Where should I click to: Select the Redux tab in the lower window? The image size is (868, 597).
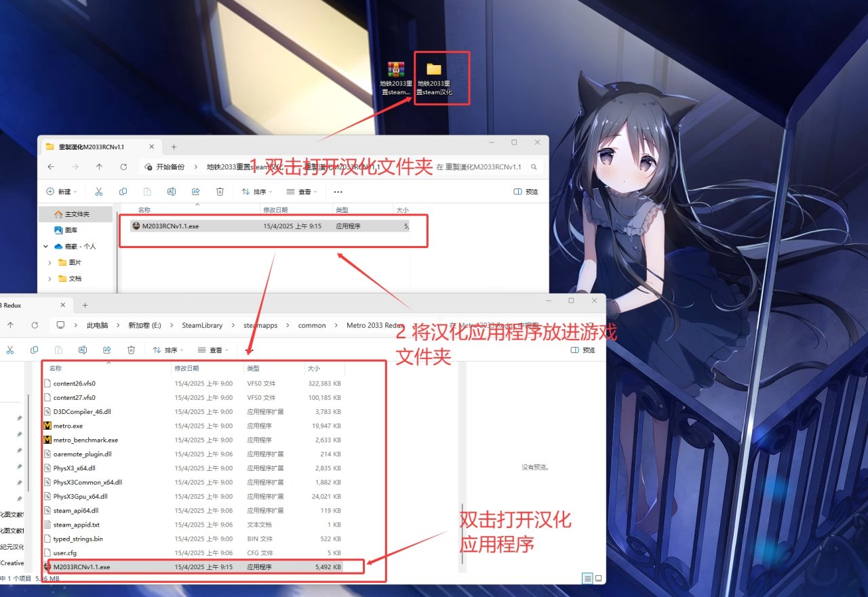tap(34, 305)
